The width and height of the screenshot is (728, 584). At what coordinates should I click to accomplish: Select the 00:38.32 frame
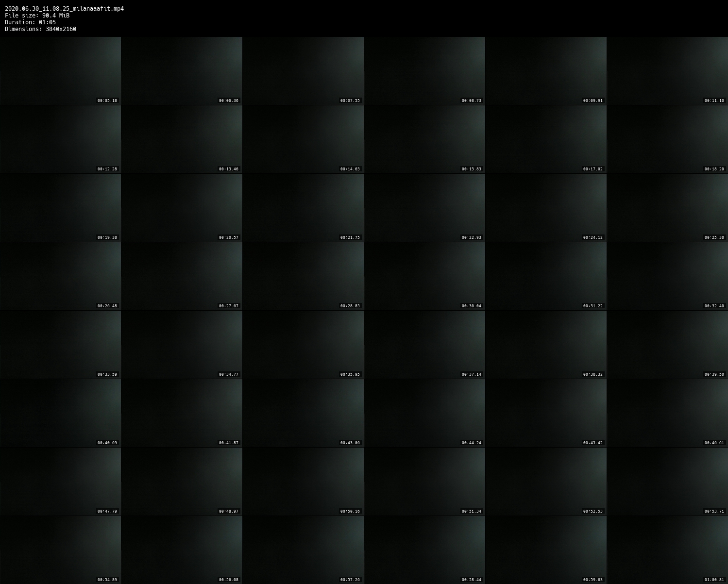[546, 345]
